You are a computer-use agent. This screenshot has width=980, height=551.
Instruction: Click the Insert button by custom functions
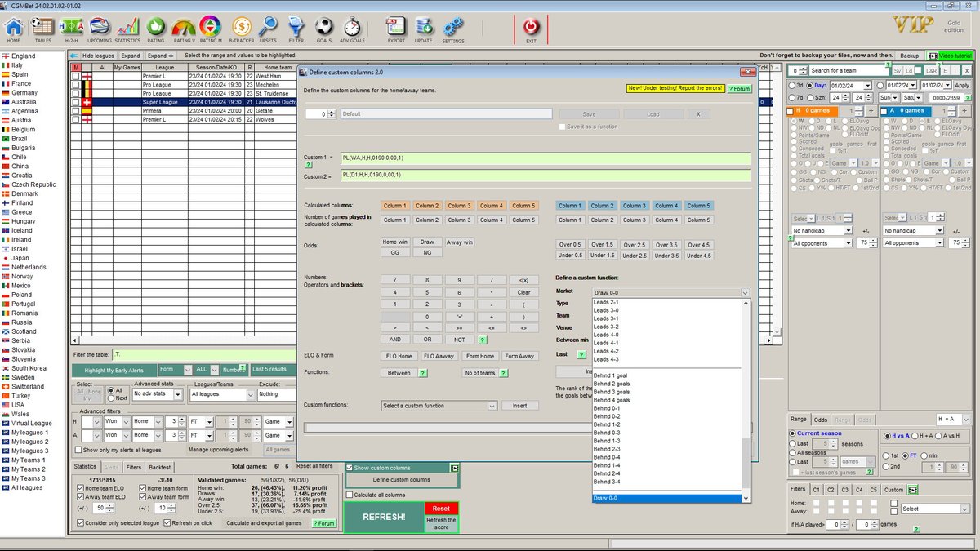tap(519, 406)
